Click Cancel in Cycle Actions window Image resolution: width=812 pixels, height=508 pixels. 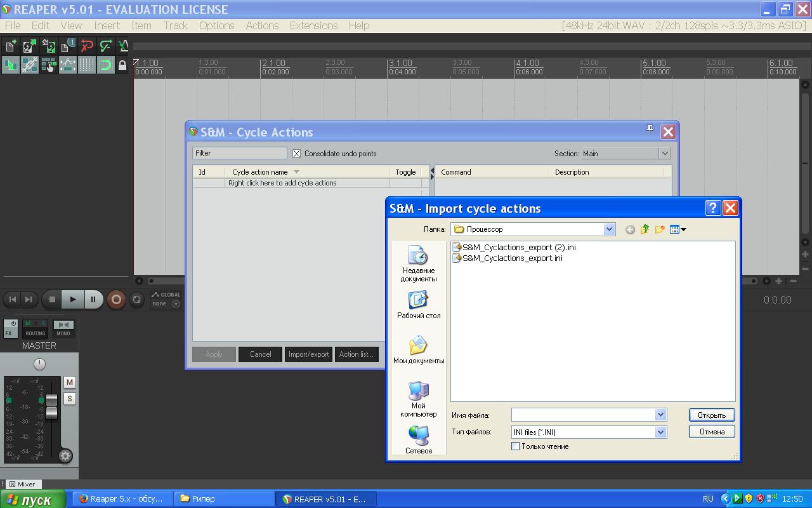[260, 354]
